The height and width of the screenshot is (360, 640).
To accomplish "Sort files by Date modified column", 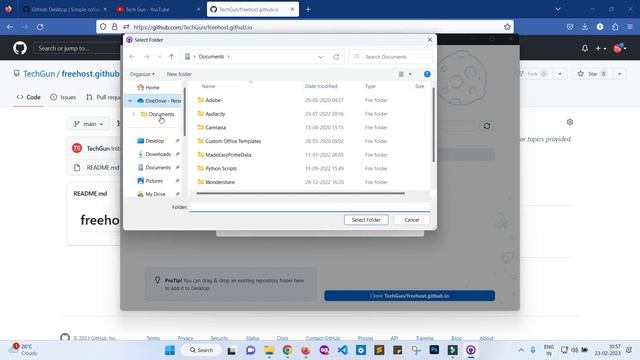I will [321, 86].
